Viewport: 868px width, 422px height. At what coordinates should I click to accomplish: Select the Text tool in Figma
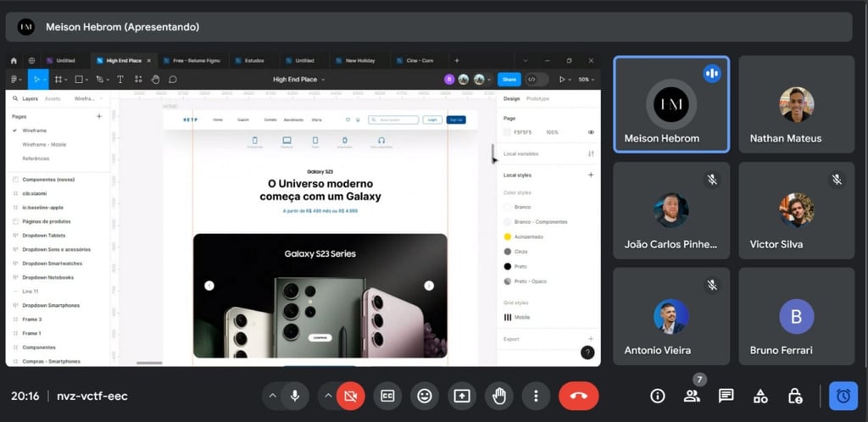pos(120,80)
